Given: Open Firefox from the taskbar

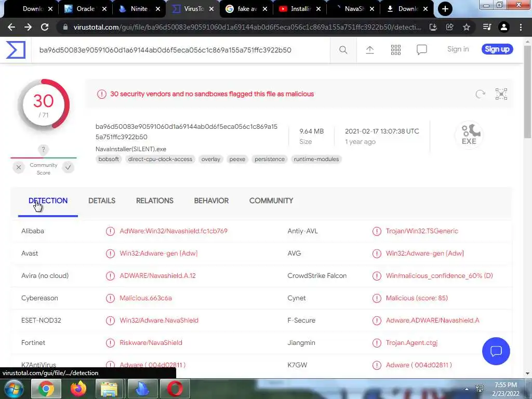Looking at the screenshot, I should [x=78, y=389].
